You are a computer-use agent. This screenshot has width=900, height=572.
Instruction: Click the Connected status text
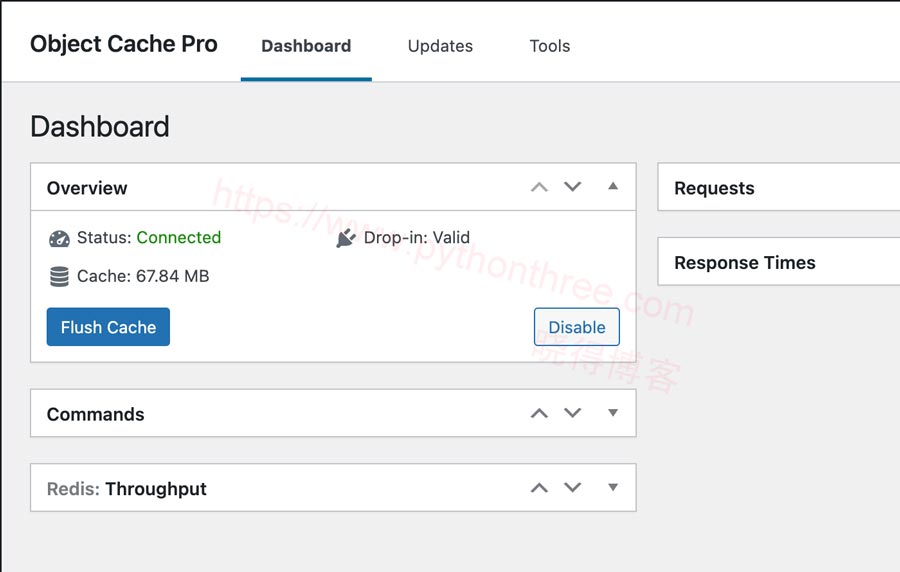click(179, 238)
